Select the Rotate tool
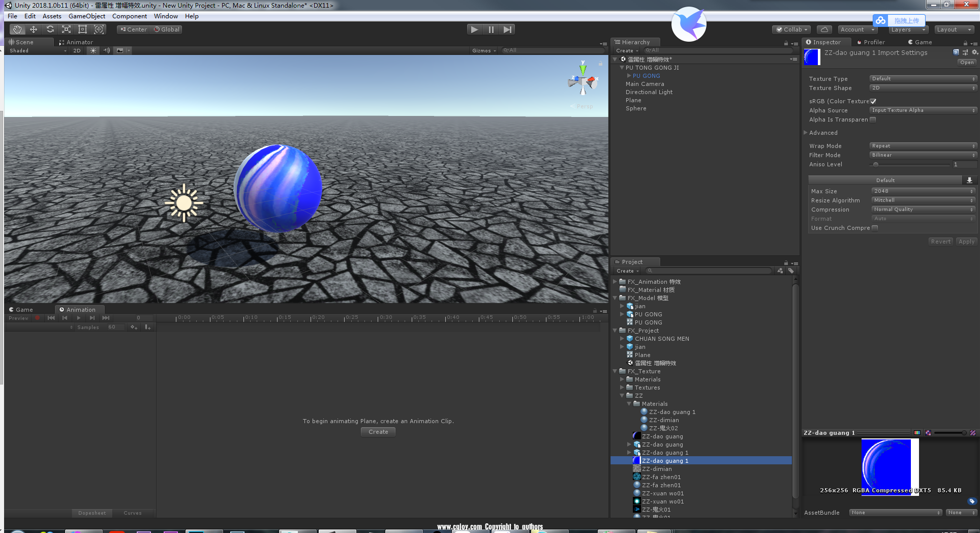 pyautogui.click(x=50, y=29)
